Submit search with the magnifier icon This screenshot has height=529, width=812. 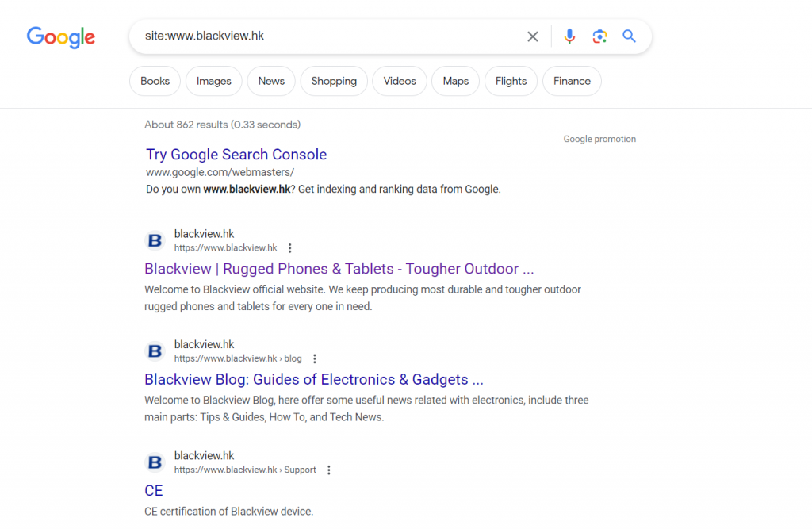pos(629,36)
